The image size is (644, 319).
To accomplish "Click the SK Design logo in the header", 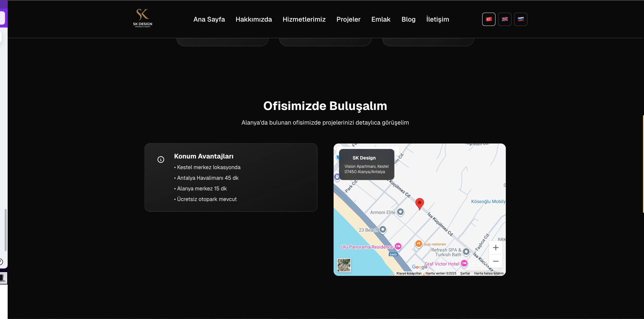I will click(x=143, y=18).
